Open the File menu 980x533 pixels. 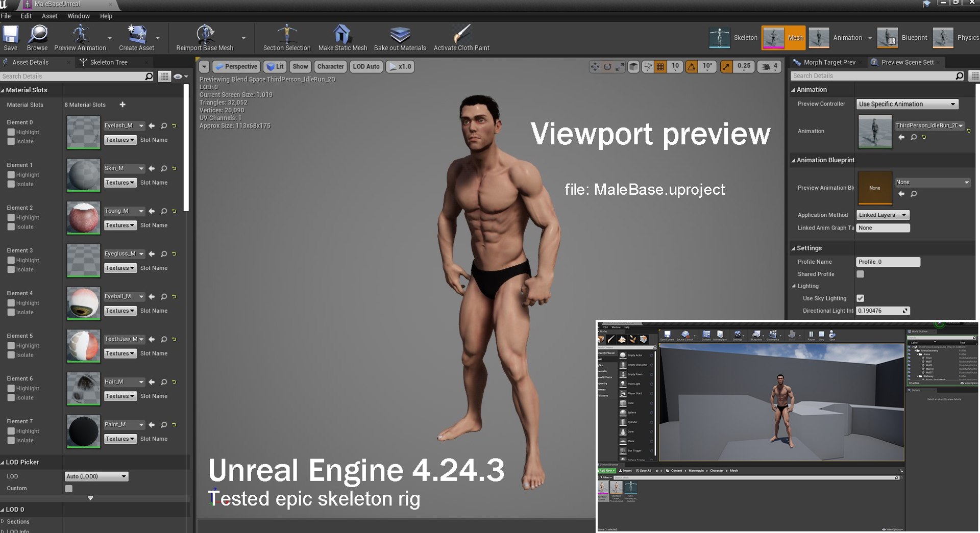coord(6,16)
